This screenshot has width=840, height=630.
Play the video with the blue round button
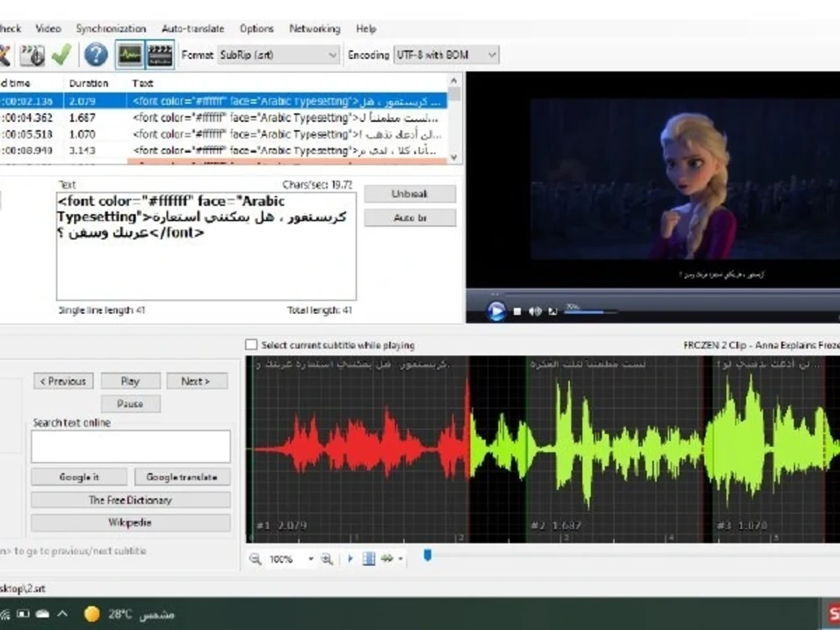pos(496,311)
